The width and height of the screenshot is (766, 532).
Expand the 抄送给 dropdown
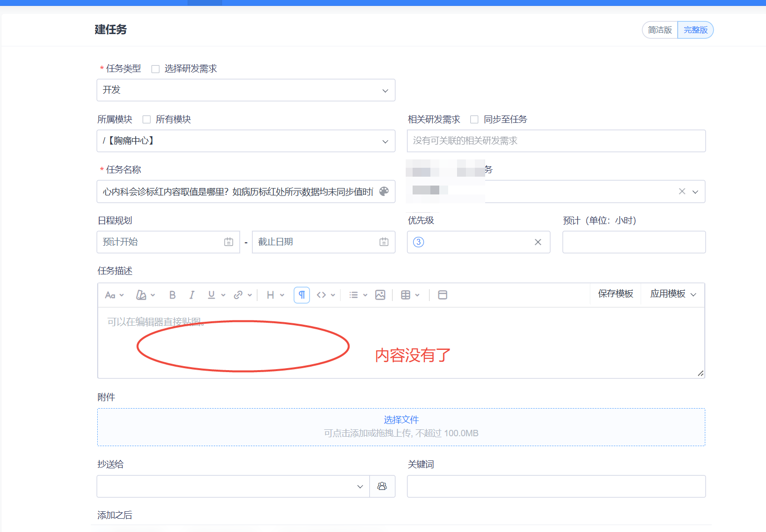[x=360, y=487]
